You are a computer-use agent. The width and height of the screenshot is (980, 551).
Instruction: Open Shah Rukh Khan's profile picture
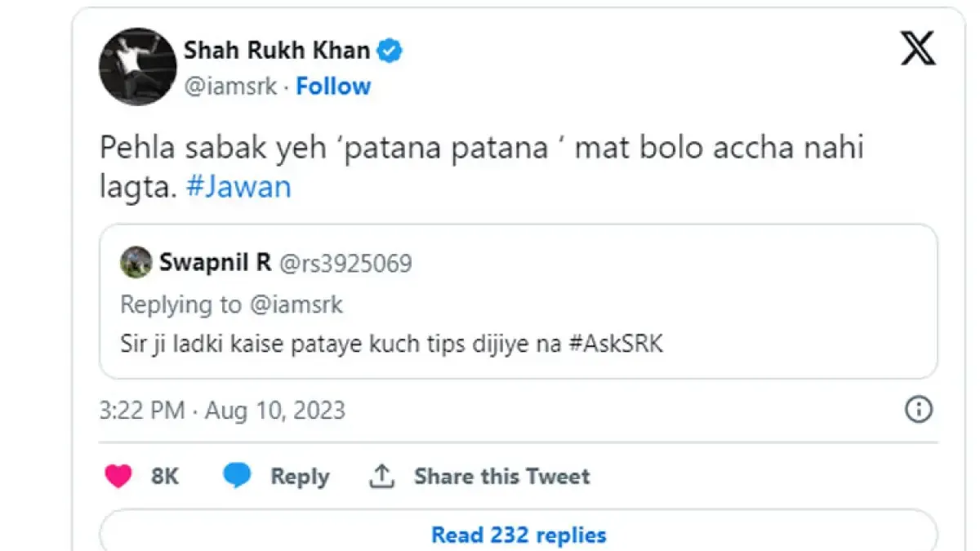point(136,66)
